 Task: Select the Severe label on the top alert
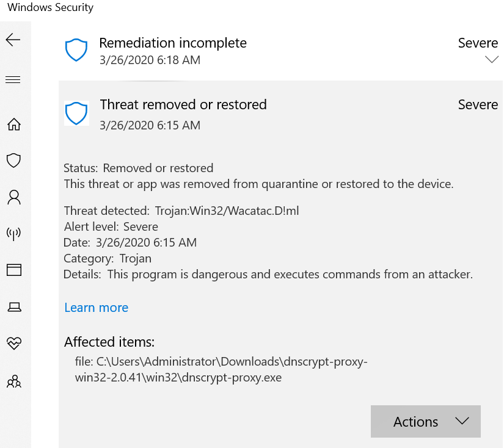pyautogui.click(x=478, y=43)
